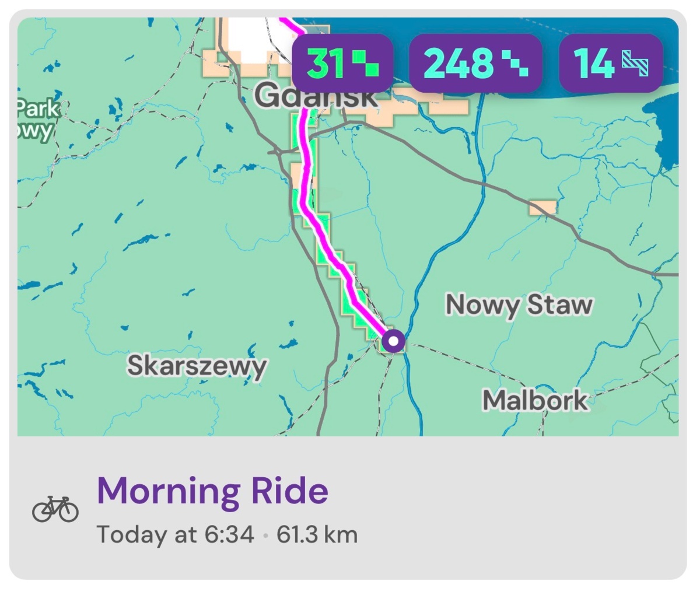Image resolution: width=700 pixels, height=595 pixels.
Task: Click the 'Today at 6:34' timestamp
Action: click(175, 534)
